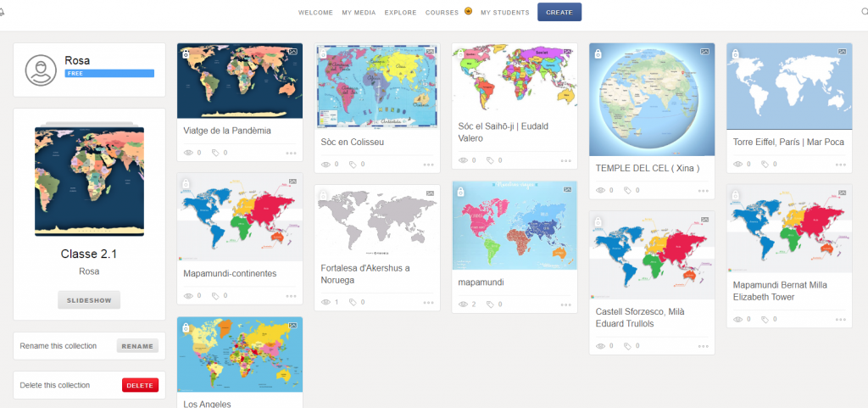Viewport: 868px width, 408px height.
Task: Open three-dot menu on Castell Sforzesco card
Action: click(x=703, y=346)
